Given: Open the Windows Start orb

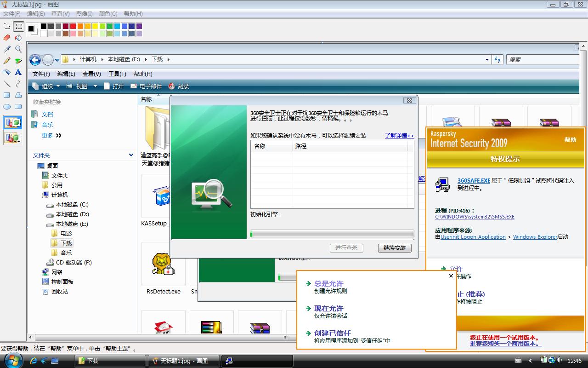Looking at the screenshot, I should point(12,361).
